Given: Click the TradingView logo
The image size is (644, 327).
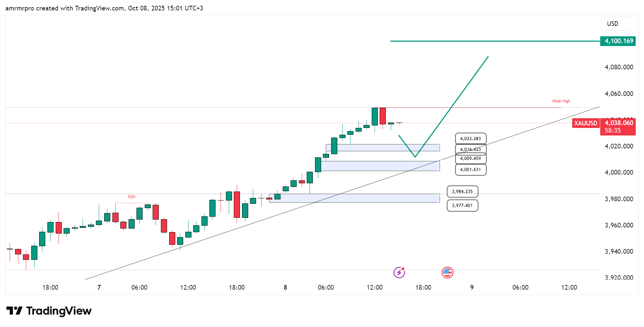Looking at the screenshot, I should (x=49, y=311).
